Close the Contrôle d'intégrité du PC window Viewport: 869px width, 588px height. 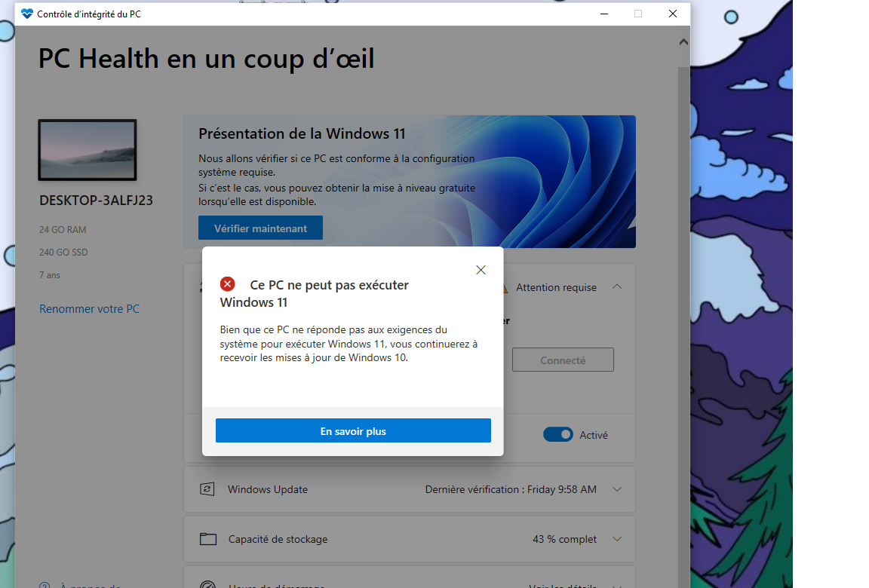pos(672,14)
